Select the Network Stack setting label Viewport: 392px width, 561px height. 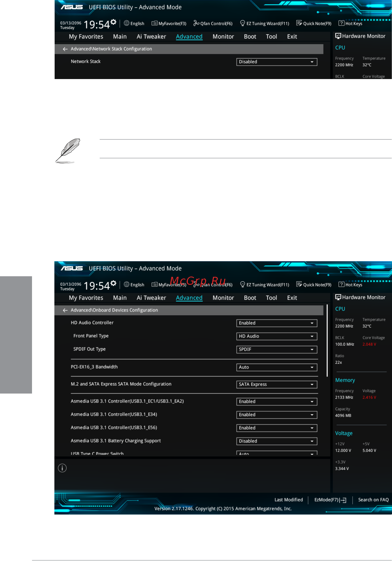coord(86,61)
